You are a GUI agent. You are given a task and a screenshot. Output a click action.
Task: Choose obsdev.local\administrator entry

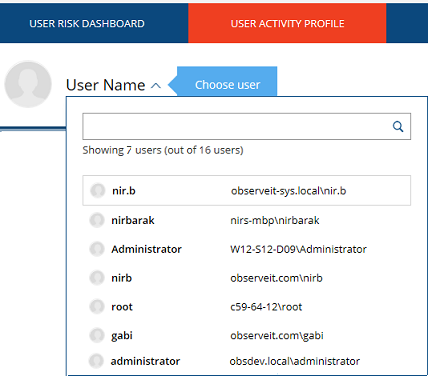[246, 361]
